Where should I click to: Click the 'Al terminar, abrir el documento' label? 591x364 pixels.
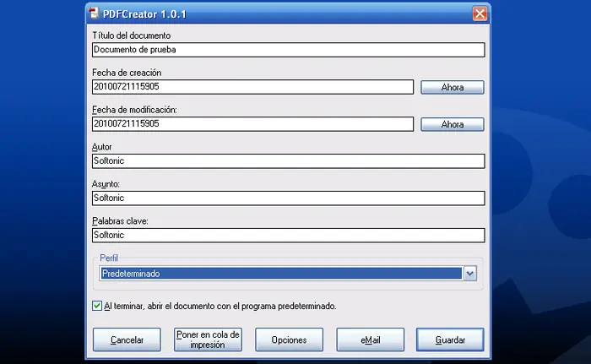(220, 306)
